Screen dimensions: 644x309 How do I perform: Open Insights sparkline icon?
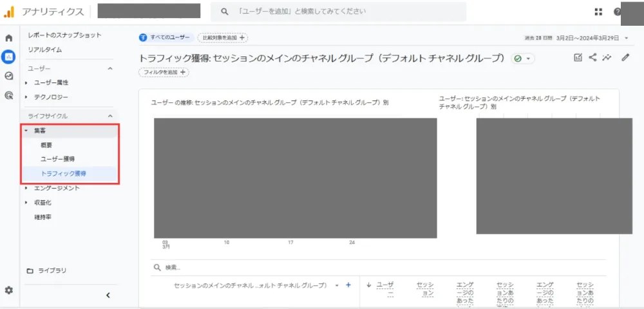pos(607,58)
